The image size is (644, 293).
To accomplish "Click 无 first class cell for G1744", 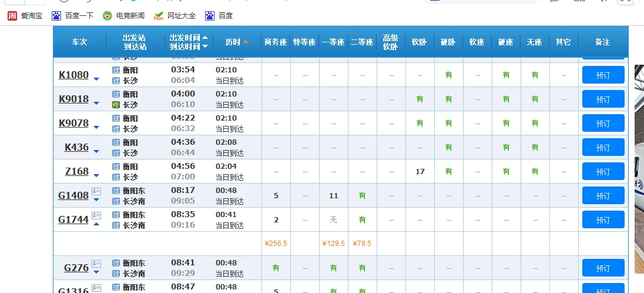I will pos(334,220).
